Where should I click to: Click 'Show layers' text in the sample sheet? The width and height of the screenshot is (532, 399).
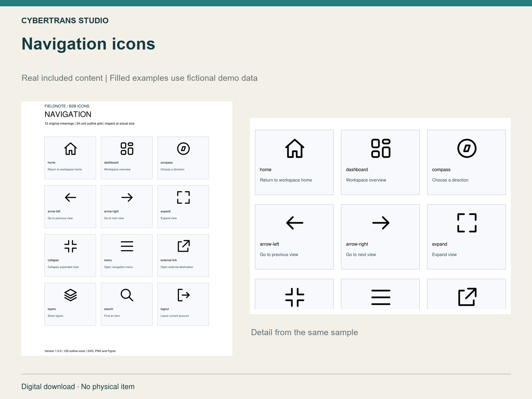pyautogui.click(x=55, y=316)
